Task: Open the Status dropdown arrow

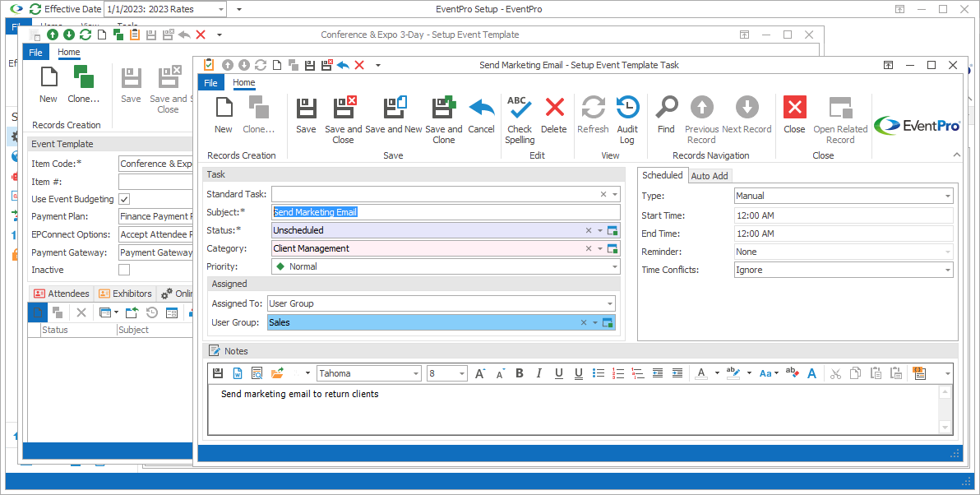Action: 600,230
